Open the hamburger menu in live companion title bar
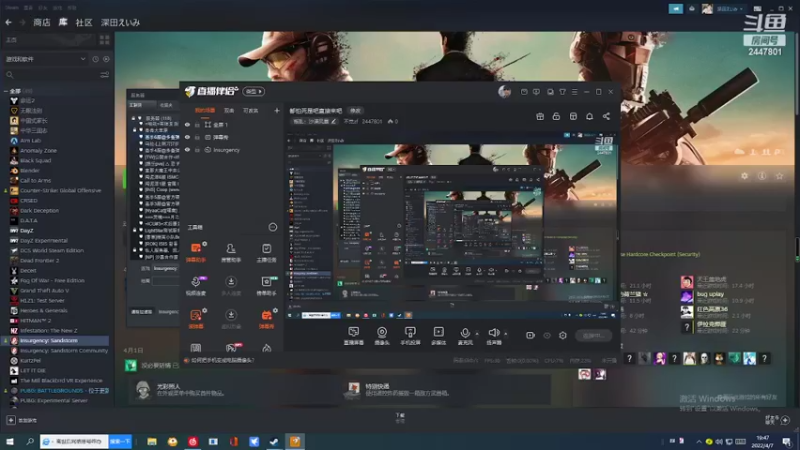 (x=574, y=92)
